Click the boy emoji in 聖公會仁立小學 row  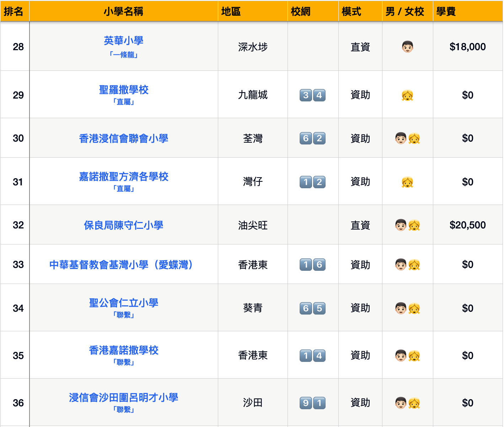[x=401, y=309]
